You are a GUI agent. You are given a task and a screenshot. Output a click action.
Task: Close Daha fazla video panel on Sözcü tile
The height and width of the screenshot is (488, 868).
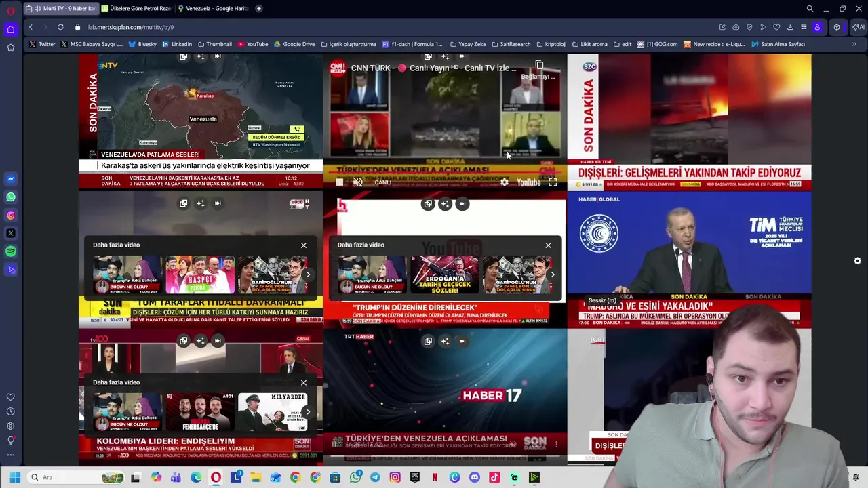coord(304,245)
